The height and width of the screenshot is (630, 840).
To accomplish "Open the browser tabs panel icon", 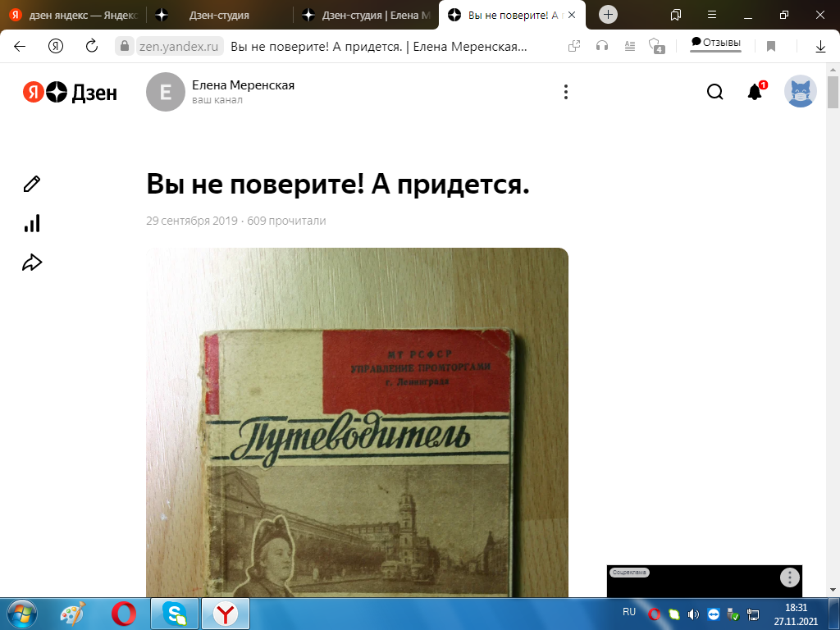I will pyautogui.click(x=676, y=15).
